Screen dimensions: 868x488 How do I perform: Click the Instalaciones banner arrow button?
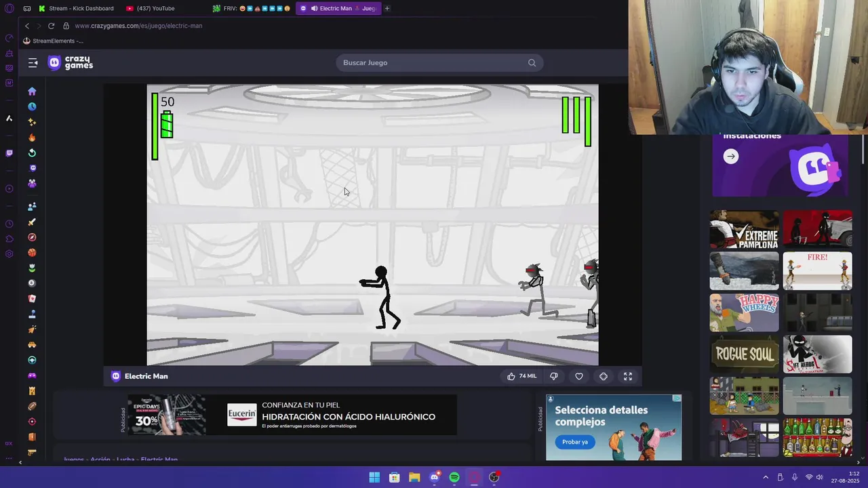click(730, 157)
